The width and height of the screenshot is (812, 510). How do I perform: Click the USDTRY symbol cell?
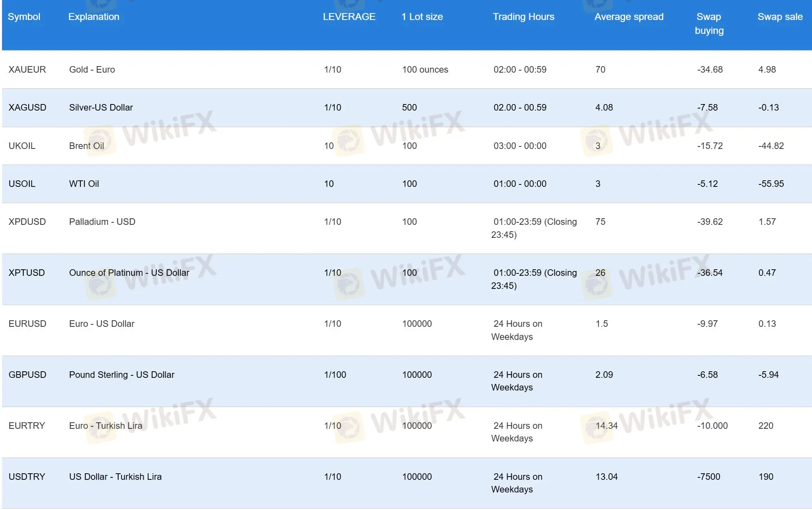point(27,477)
